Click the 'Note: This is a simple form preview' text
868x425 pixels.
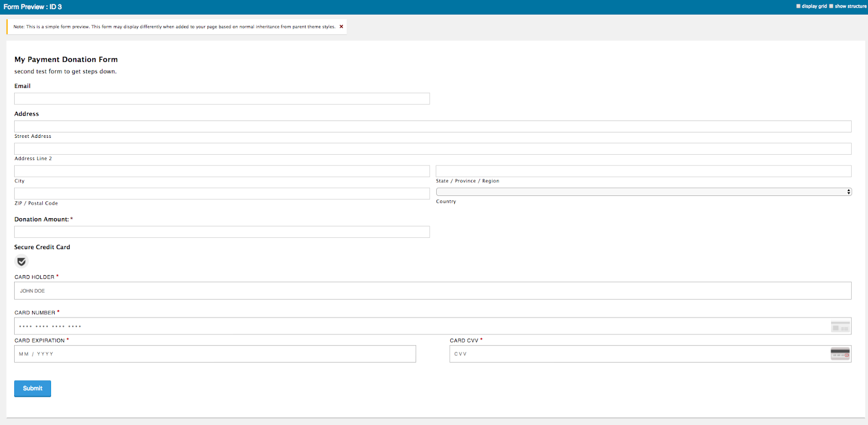pos(174,27)
